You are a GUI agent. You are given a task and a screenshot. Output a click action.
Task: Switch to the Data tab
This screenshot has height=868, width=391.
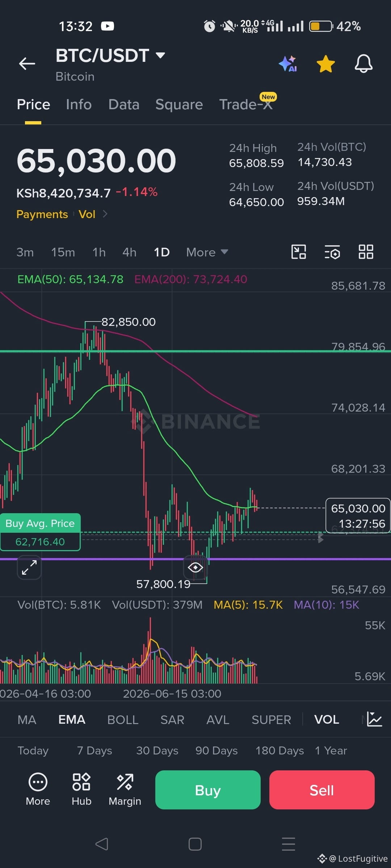click(124, 105)
